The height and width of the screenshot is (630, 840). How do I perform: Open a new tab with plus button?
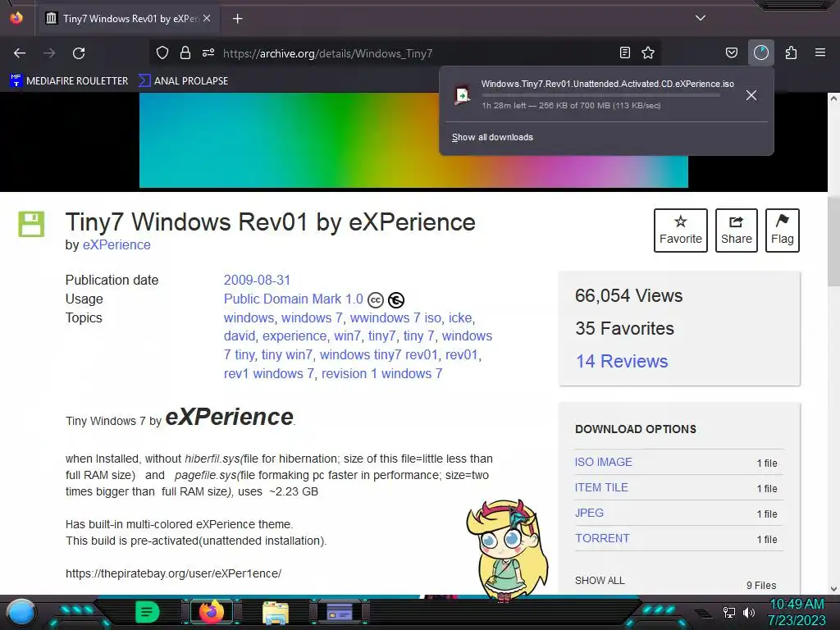tap(237, 19)
